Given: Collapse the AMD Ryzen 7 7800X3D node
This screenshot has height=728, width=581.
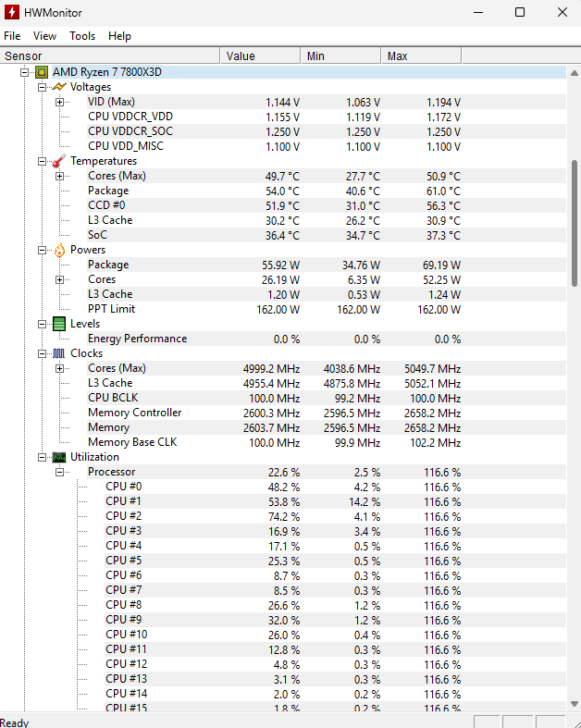Looking at the screenshot, I should tap(24, 72).
